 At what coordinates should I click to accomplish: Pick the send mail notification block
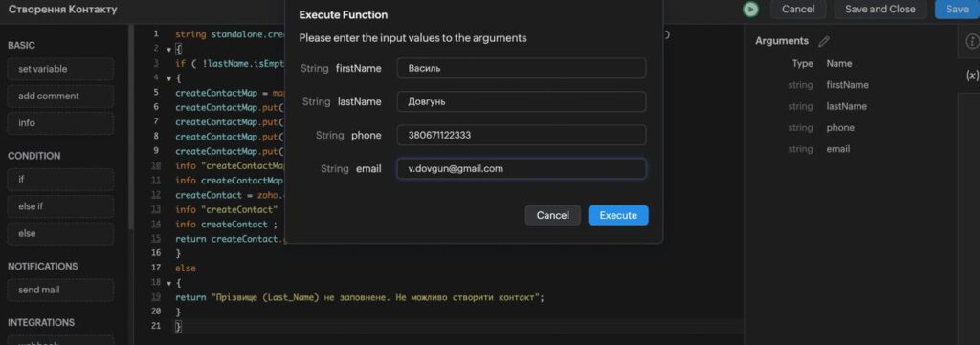tap(60, 291)
